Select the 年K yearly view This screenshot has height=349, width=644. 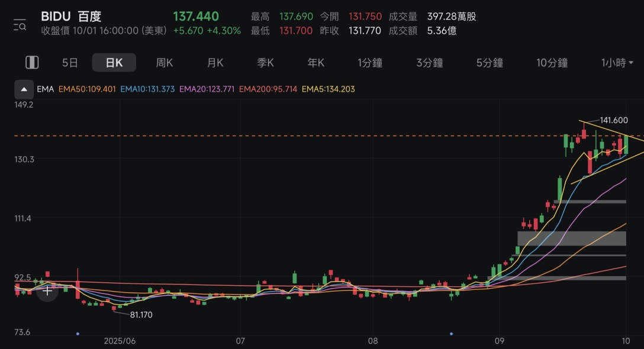(315, 62)
